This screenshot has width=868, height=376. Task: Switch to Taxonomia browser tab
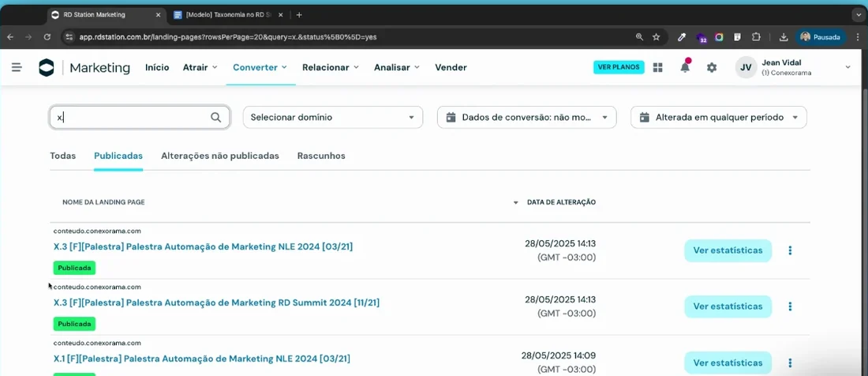tap(228, 15)
